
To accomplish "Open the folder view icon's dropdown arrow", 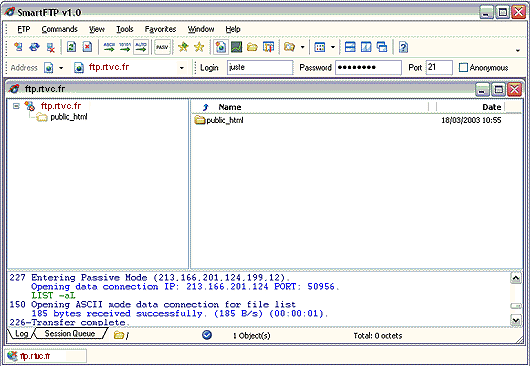I will [x=303, y=47].
